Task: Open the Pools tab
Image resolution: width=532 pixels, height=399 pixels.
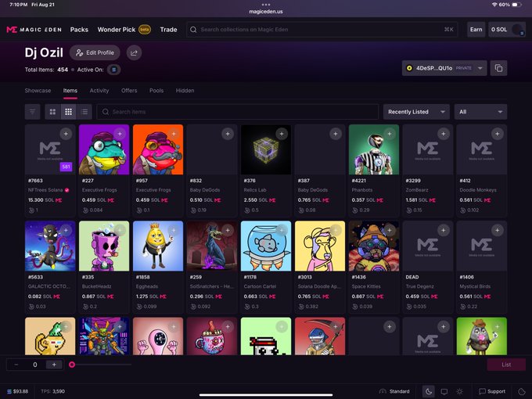Action: coord(156,91)
